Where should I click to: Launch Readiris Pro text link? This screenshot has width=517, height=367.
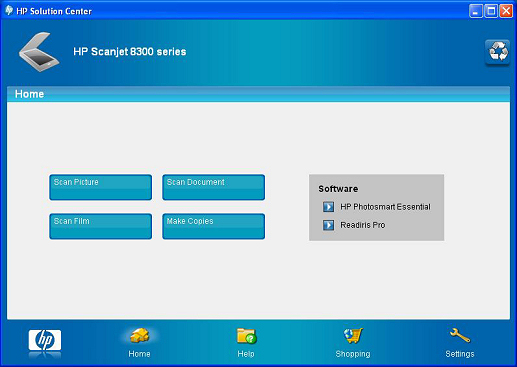coord(363,225)
